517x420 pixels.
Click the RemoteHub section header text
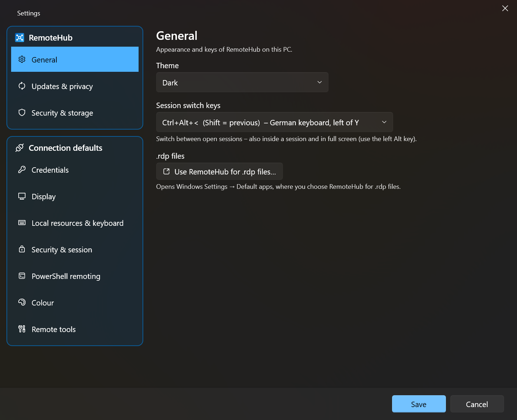click(51, 38)
